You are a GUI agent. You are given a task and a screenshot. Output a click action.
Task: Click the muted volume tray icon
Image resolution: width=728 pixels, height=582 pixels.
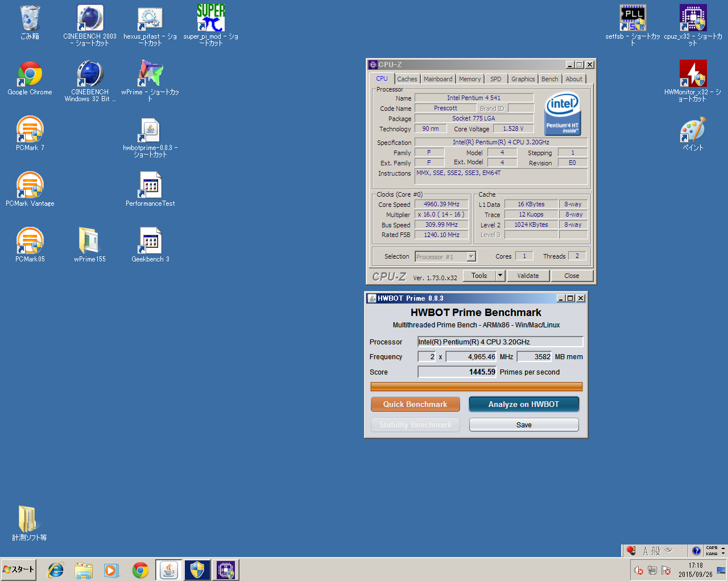(x=638, y=571)
